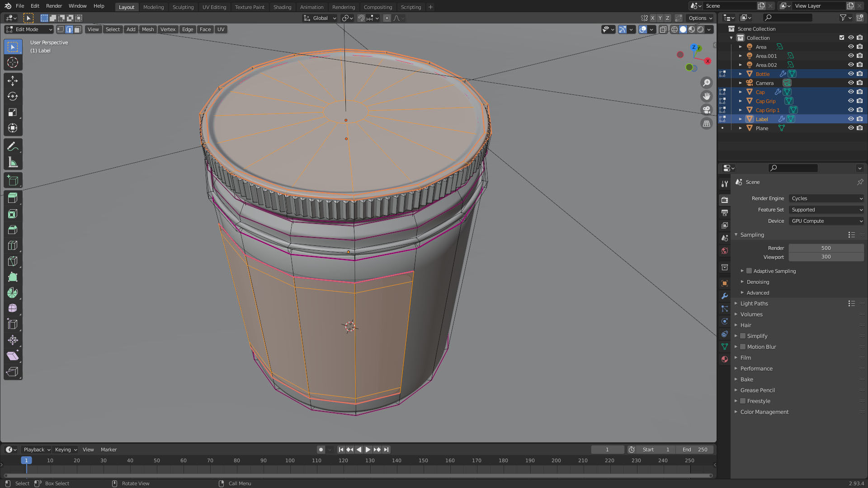The height and width of the screenshot is (488, 868).
Task: Enable the Adaptive Sampling checkbox
Action: click(749, 271)
